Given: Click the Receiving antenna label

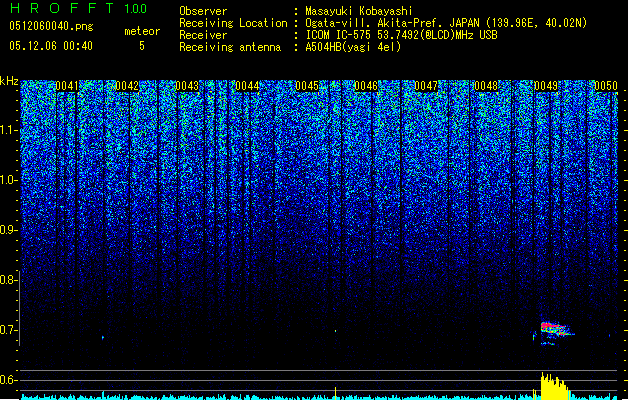Looking at the screenshot, I should click(x=230, y=47).
